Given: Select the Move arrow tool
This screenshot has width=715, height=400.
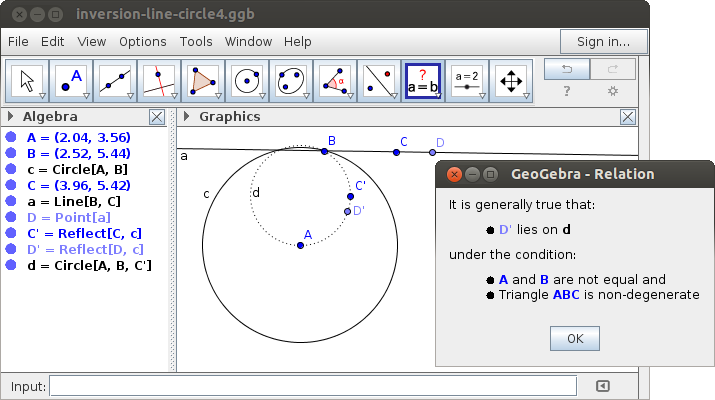Looking at the screenshot, I should pos(27,81).
